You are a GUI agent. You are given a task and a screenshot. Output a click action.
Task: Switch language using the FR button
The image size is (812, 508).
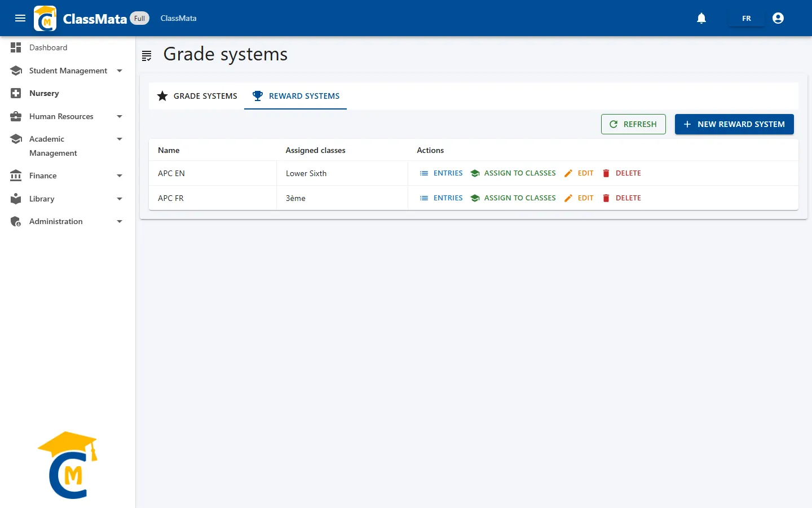[747, 18]
